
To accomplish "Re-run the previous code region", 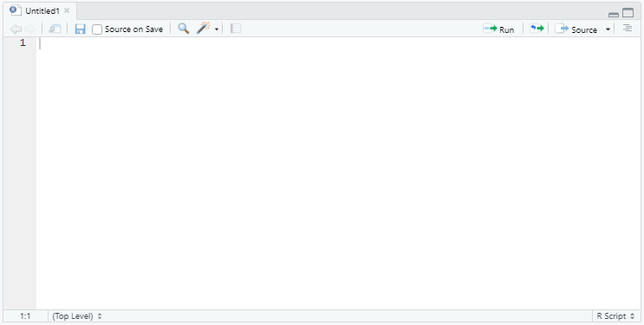I will pyautogui.click(x=537, y=29).
